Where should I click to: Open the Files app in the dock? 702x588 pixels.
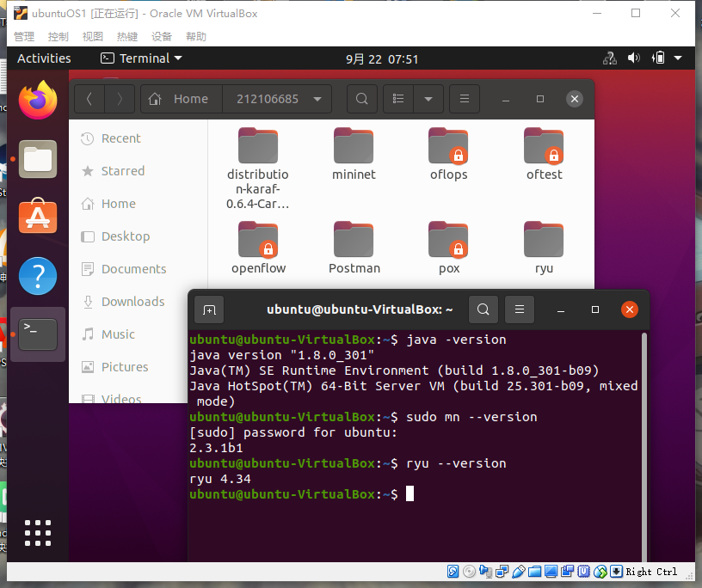click(38, 159)
